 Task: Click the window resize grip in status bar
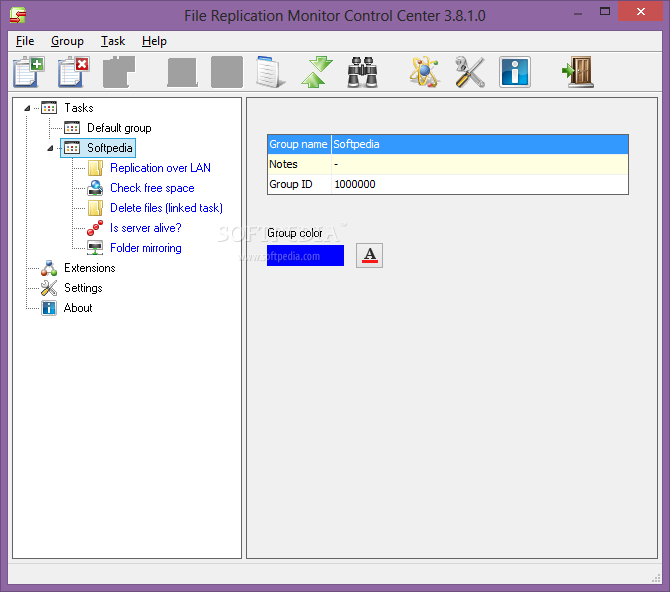[656, 578]
